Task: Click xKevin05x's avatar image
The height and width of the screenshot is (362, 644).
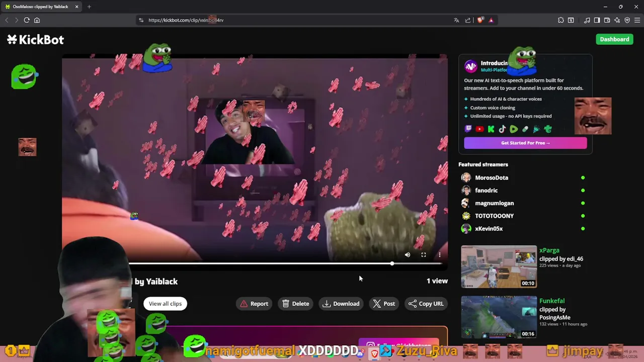Action: [x=466, y=229]
